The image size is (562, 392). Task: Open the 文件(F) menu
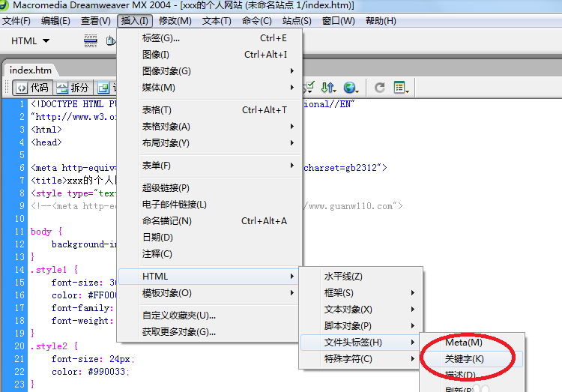click(16, 21)
